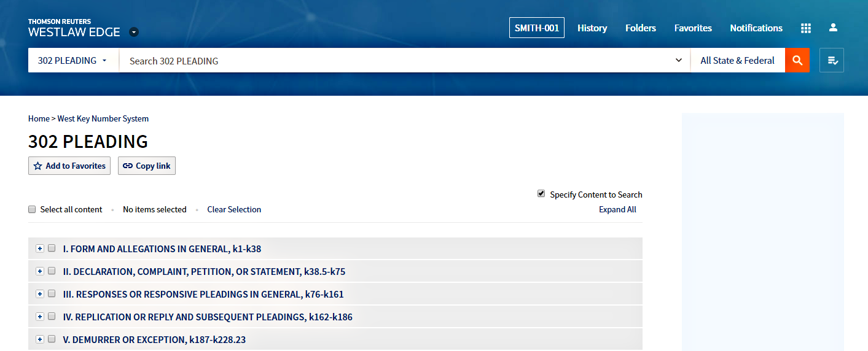Expand plus icon for V. Demurrer or Exception

point(40,339)
